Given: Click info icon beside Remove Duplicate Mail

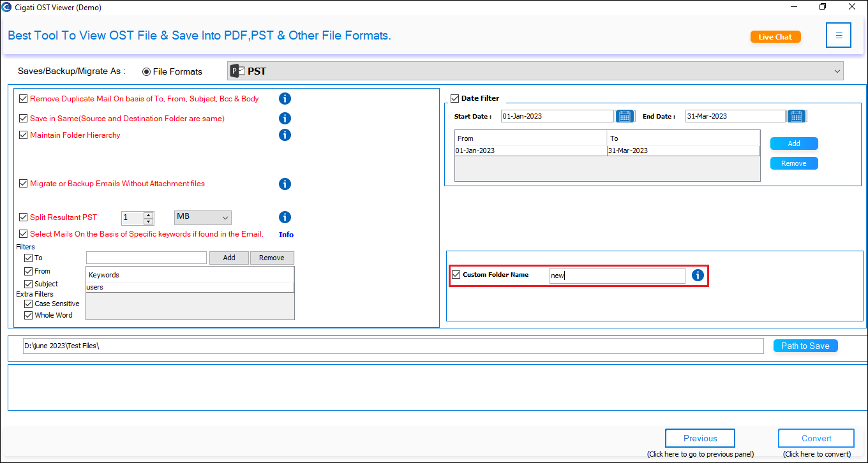Looking at the screenshot, I should click(285, 98).
